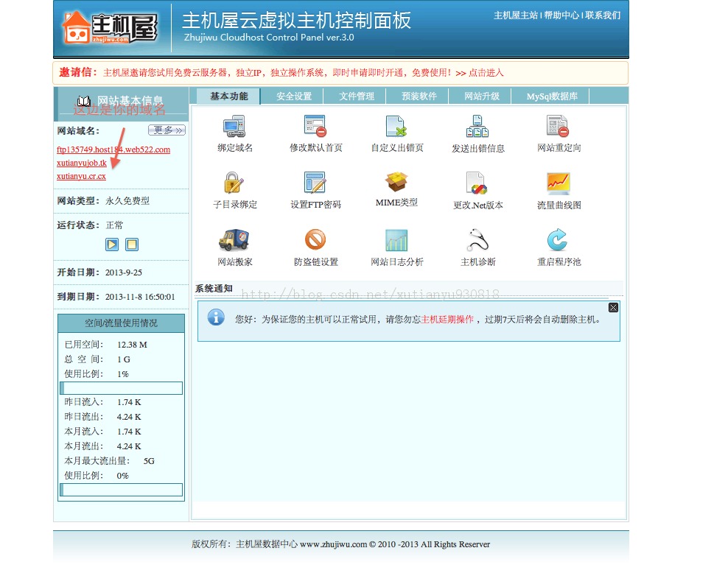Close the system notification box
The width and height of the screenshot is (728, 573).
coord(613,308)
